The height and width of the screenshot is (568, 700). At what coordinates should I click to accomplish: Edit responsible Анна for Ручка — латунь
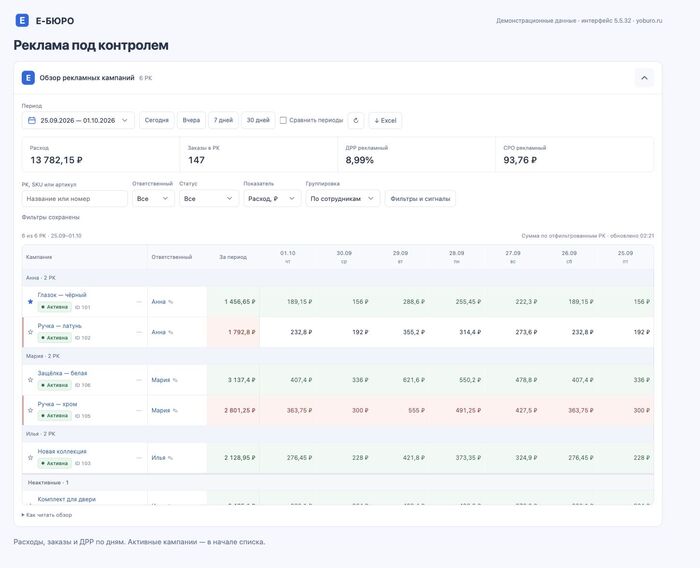click(171, 332)
